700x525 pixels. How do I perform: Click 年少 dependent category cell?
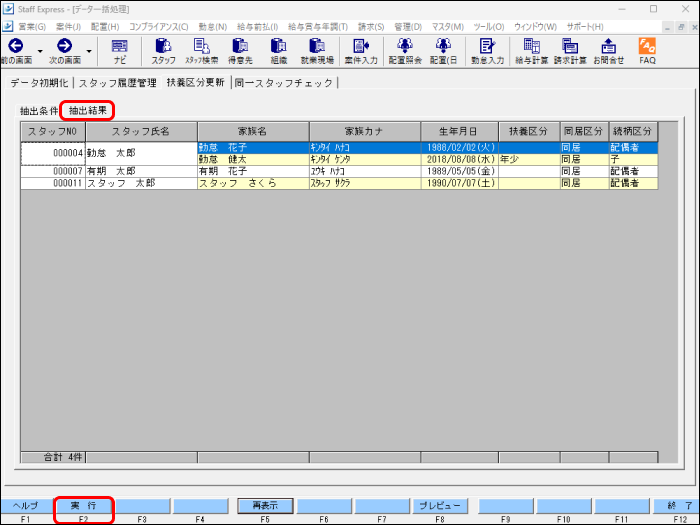(x=529, y=159)
